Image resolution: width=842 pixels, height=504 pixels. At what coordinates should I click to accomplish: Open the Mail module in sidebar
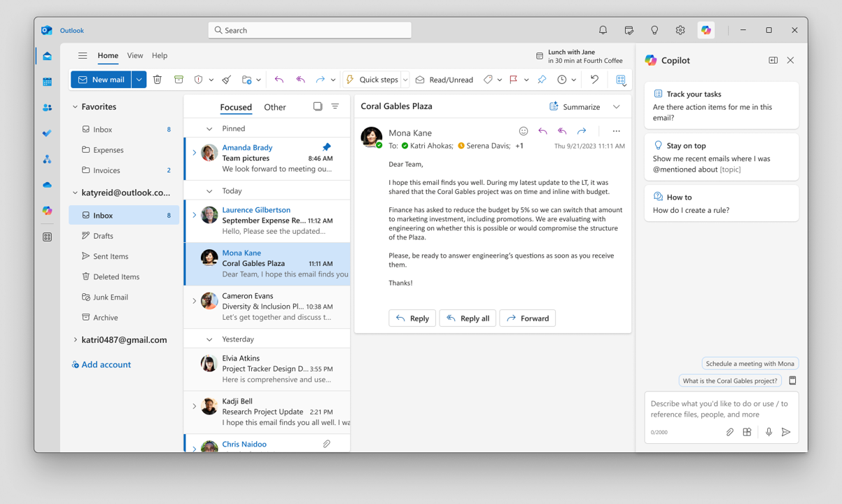(47, 56)
